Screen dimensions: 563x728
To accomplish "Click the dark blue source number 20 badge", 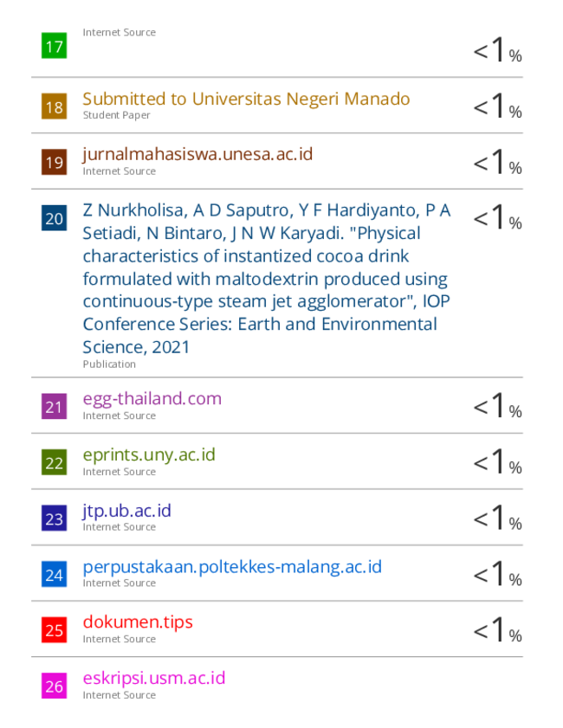I will pos(54,218).
